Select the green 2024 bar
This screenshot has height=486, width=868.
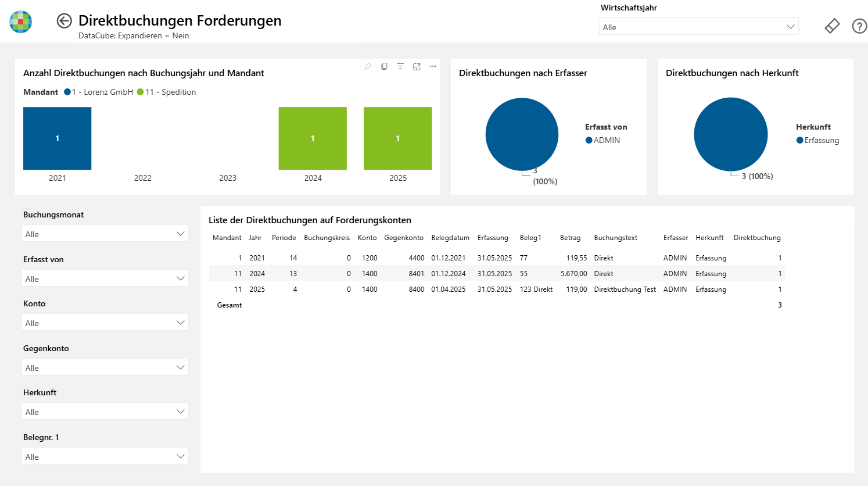tap(313, 138)
